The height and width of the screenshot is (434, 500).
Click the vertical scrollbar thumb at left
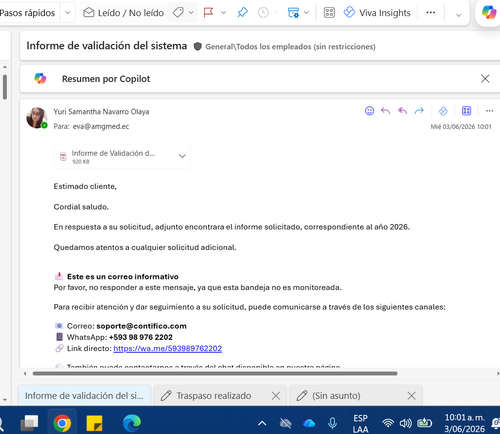pyautogui.click(x=5, y=87)
